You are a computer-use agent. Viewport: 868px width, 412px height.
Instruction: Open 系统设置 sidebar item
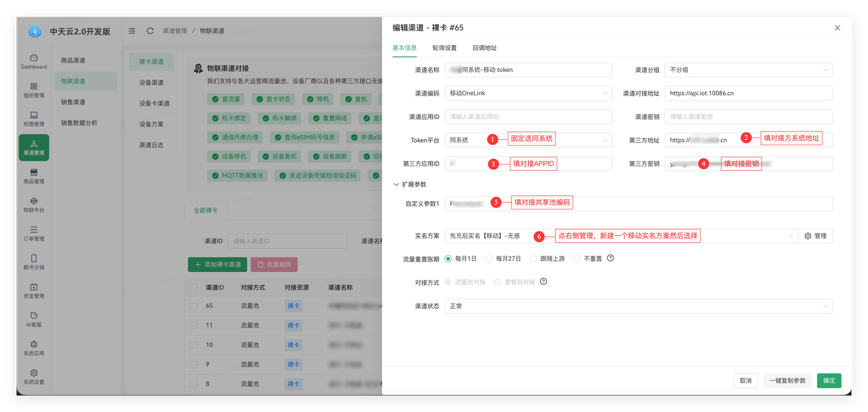(34, 377)
